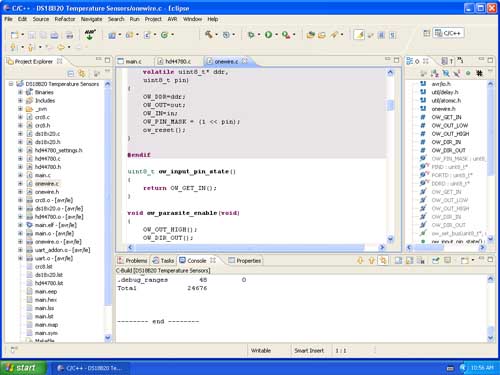Open the Refactor menu
This screenshot has height=375, width=500.
coord(65,19)
